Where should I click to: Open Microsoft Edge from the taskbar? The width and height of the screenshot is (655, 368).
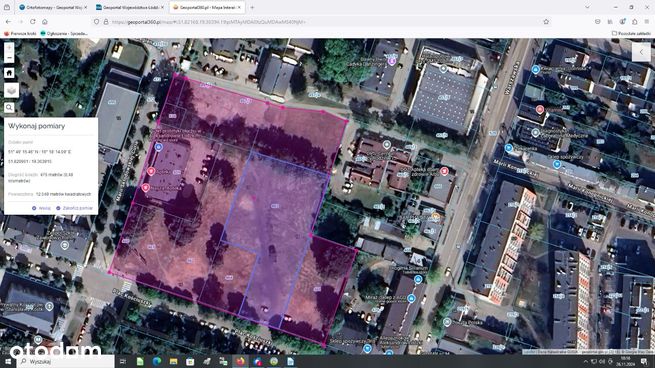tap(157, 361)
